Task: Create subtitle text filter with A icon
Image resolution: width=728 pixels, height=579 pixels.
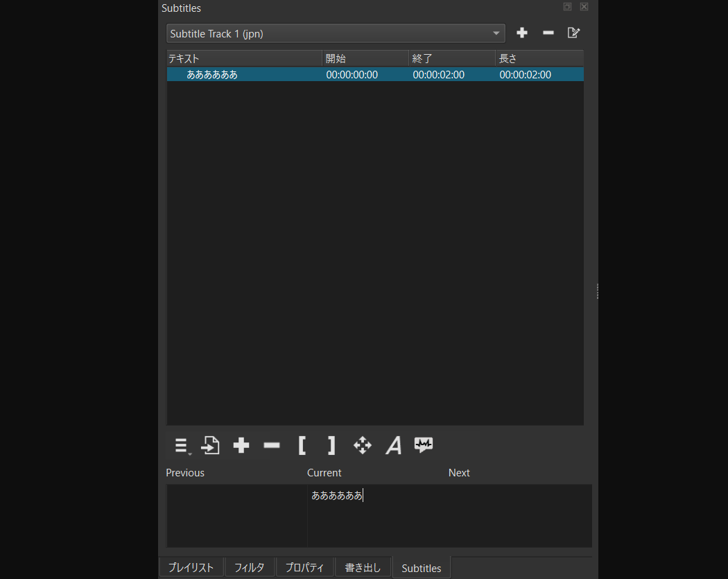Action: point(393,446)
